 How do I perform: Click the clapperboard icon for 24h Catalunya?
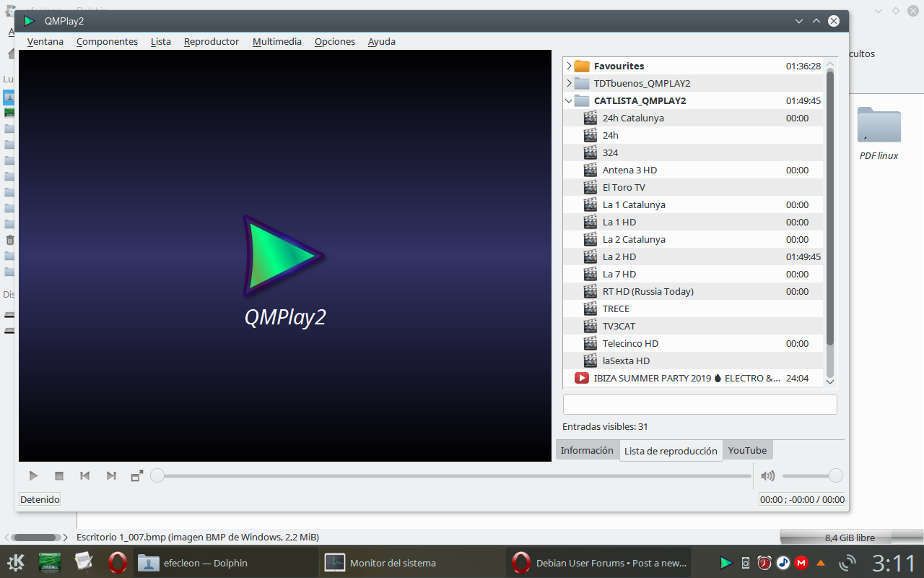click(590, 118)
